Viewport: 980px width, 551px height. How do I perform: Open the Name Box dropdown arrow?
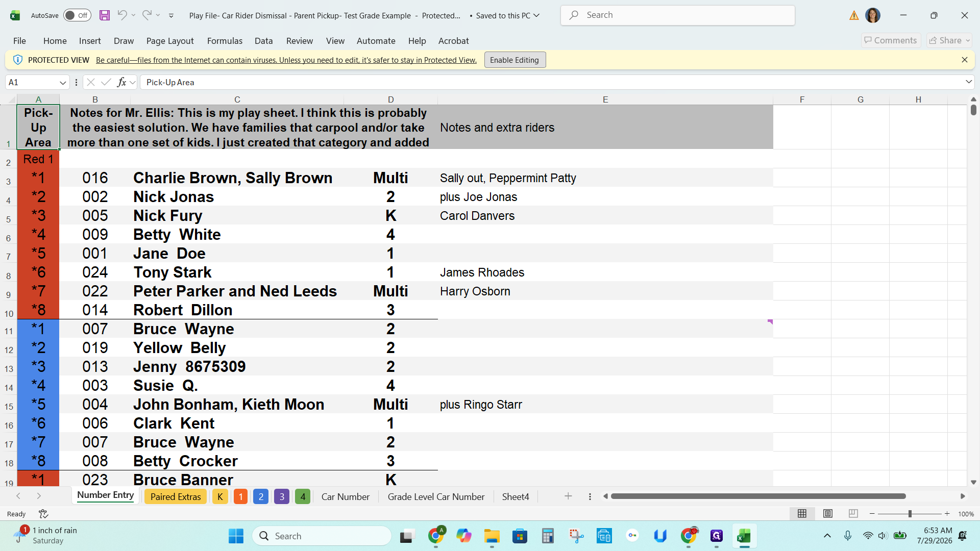pos(63,82)
